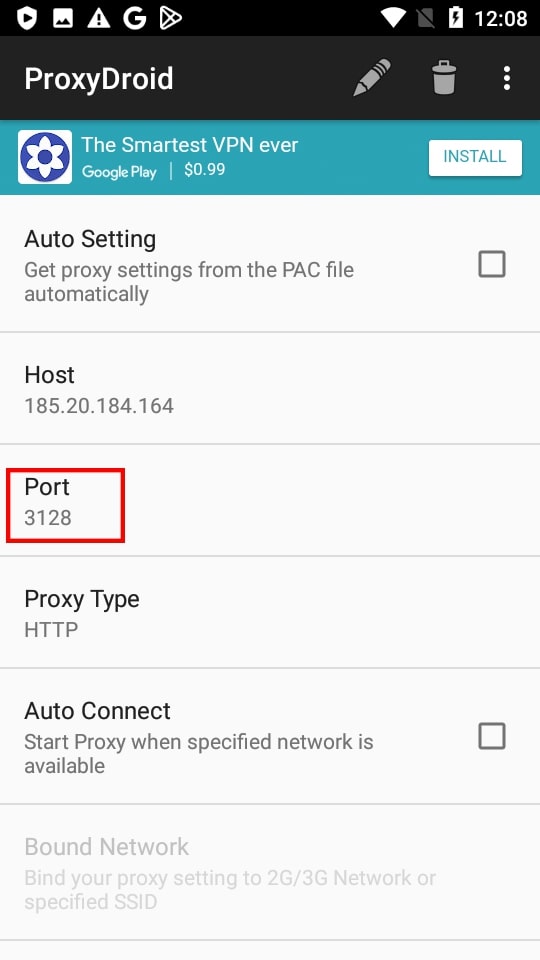
Task: Tap the ProxyDroid app title
Action: (x=99, y=79)
